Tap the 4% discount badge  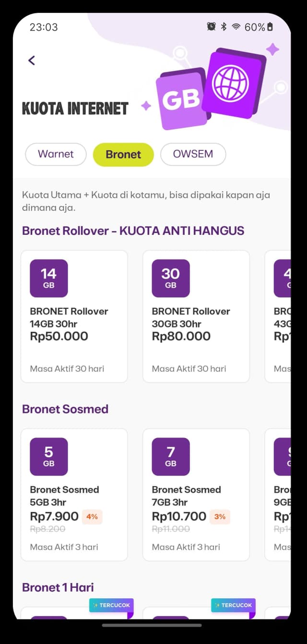[92, 517]
